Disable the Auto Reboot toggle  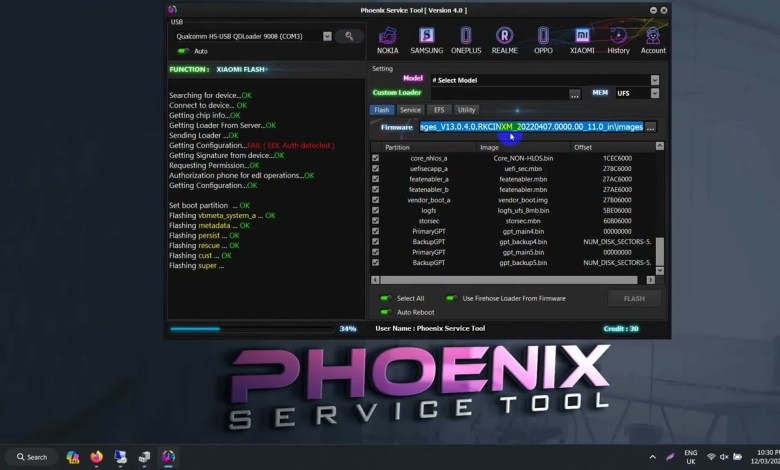click(385, 312)
